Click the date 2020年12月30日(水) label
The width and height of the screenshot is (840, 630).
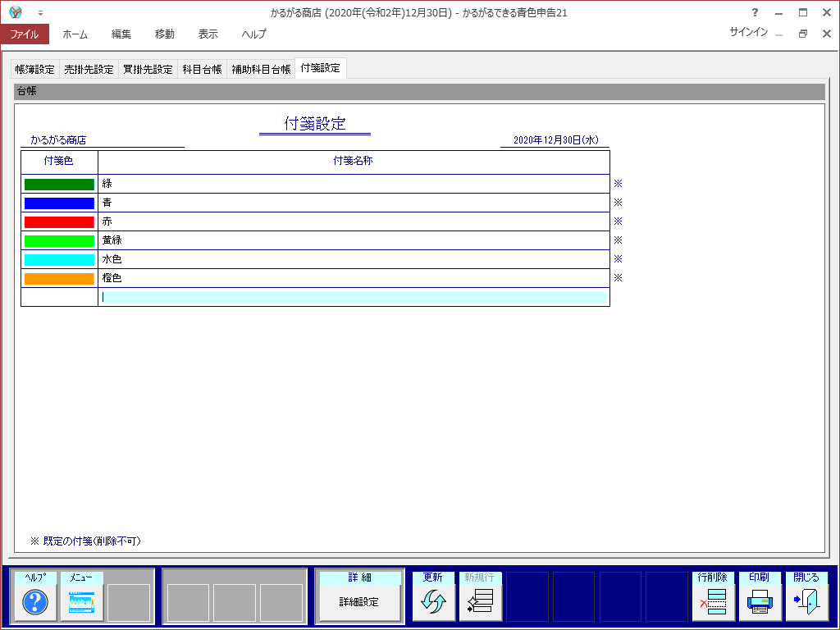coord(556,140)
